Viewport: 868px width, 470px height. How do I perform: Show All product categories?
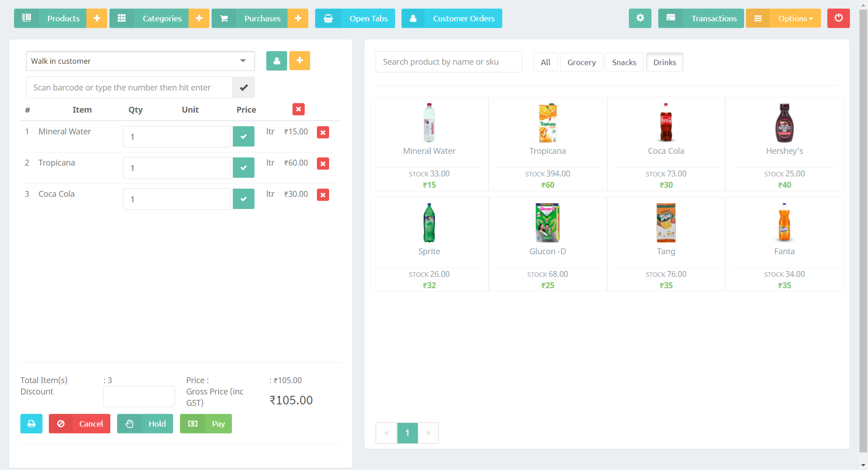coord(546,62)
